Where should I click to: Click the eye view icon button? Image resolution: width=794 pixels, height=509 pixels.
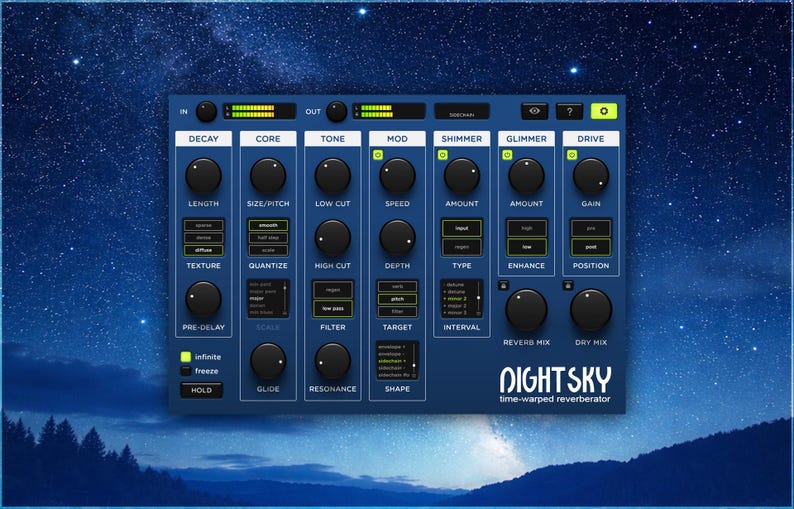(x=535, y=111)
